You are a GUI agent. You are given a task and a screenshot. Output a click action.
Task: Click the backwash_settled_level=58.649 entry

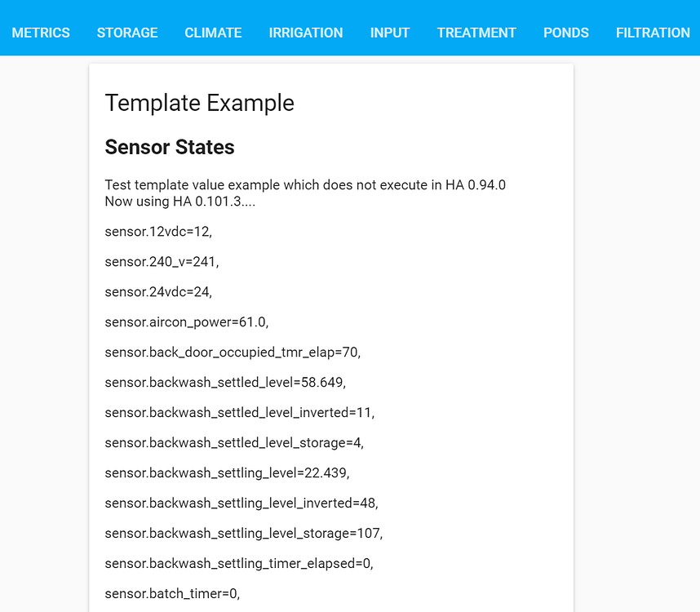click(x=225, y=383)
